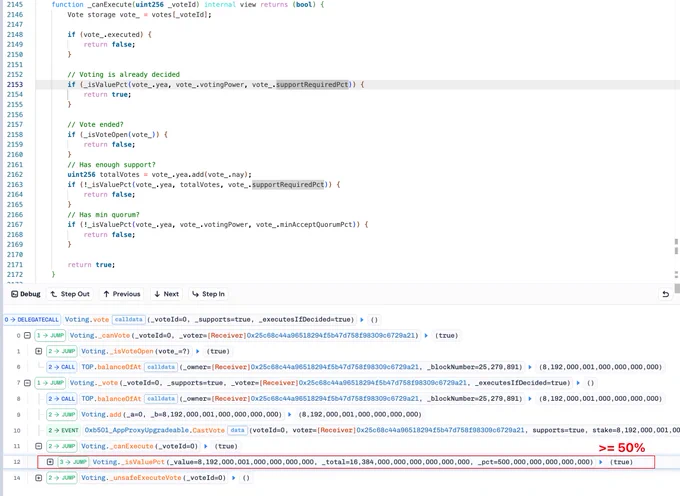Click the Step In button

tap(209, 294)
